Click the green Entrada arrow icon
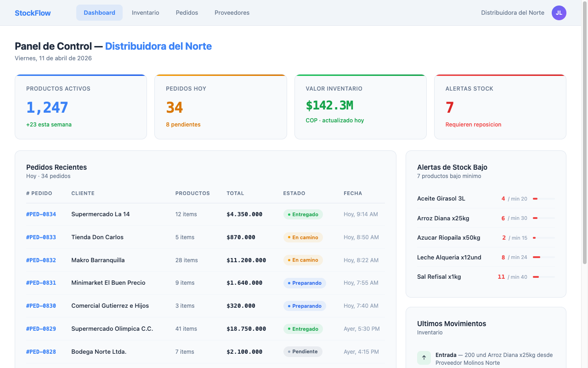The height and width of the screenshot is (368, 588). tap(423, 357)
